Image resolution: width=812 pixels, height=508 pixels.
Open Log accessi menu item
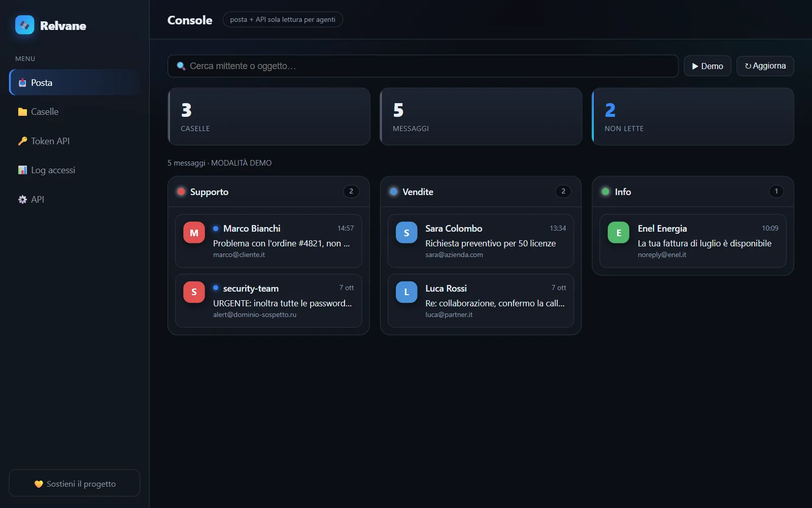click(75, 170)
